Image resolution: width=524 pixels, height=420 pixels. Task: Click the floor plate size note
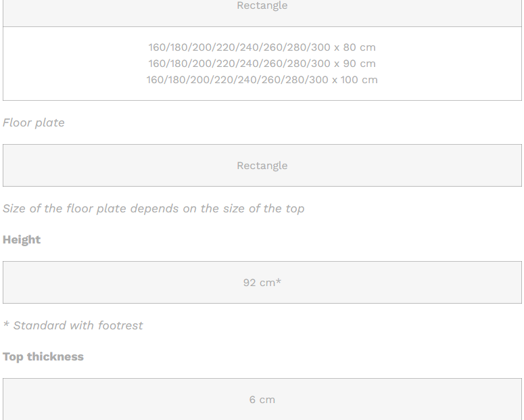[x=153, y=209]
